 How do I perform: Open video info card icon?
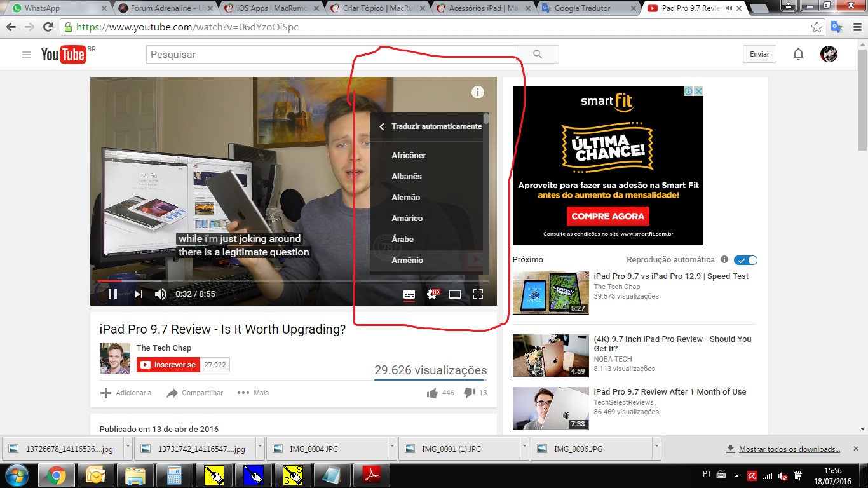(478, 92)
